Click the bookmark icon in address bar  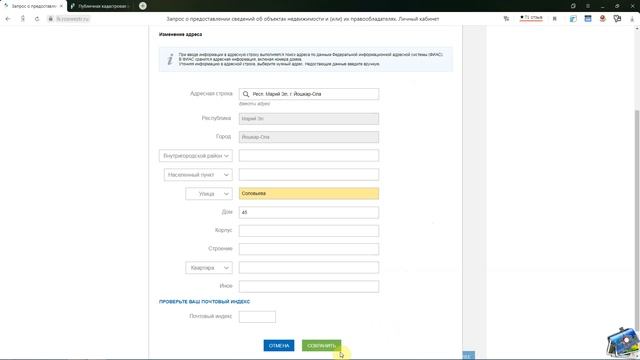[x=554, y=19]
